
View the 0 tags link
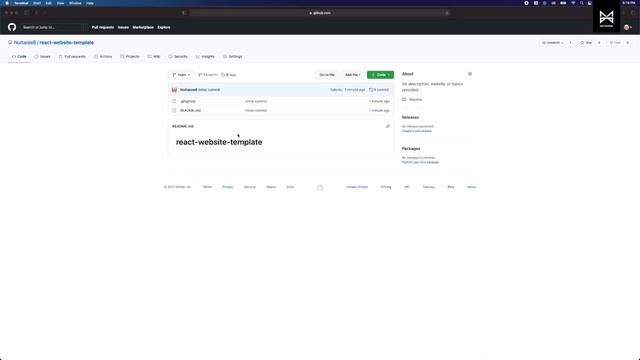coord(229,75)
